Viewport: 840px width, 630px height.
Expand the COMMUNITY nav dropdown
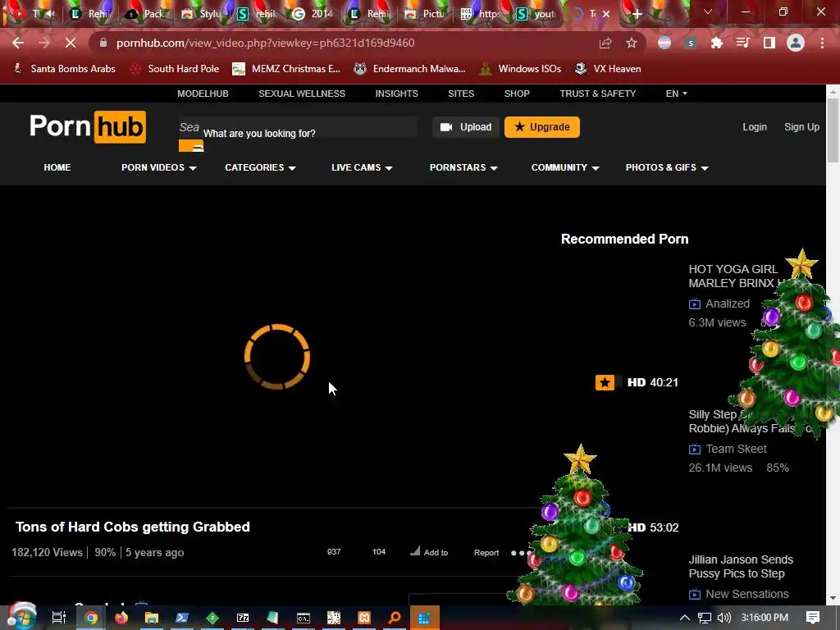pos(565,167)
